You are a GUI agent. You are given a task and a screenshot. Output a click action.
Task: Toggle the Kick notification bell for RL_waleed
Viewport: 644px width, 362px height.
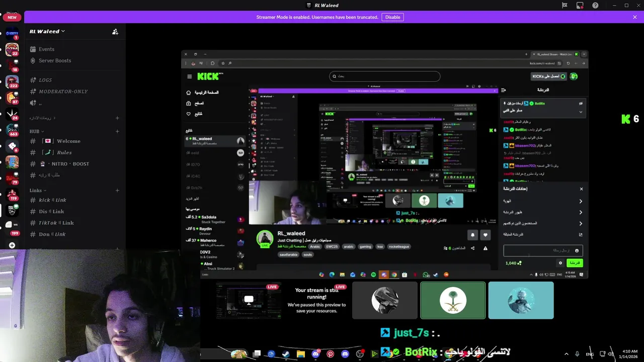point(472,235)
